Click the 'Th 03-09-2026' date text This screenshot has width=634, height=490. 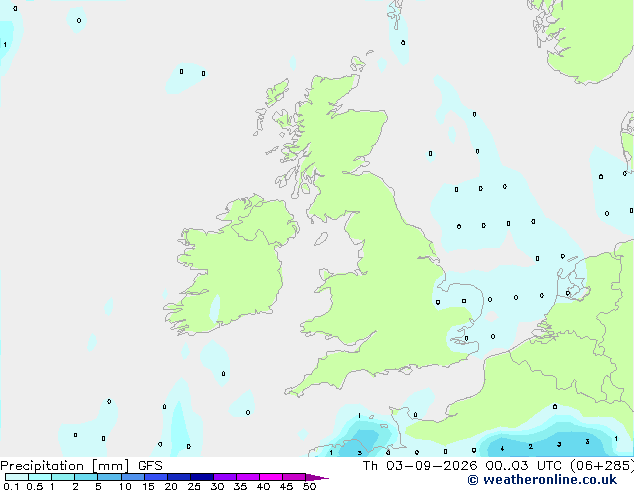pyautogui.click(x=420, y=466)
